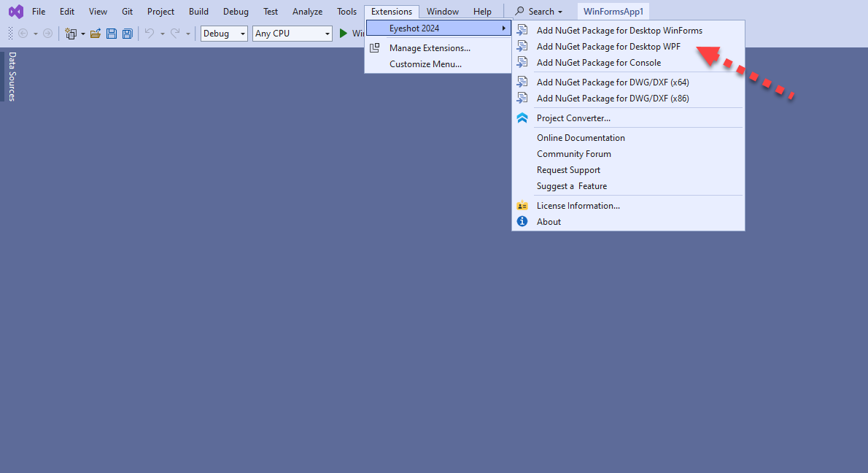Choose Add NuGet Package for Console

click(x=628, y=63)
